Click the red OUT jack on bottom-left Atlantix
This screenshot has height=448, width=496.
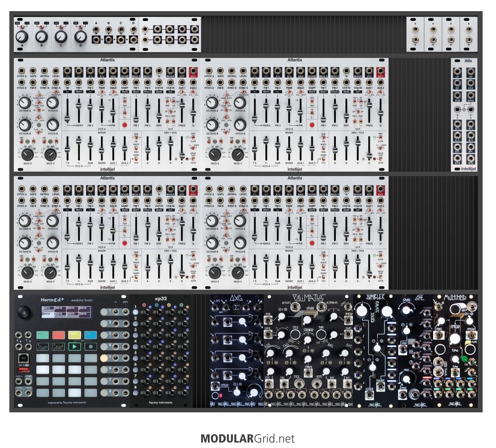coord(193,189)
